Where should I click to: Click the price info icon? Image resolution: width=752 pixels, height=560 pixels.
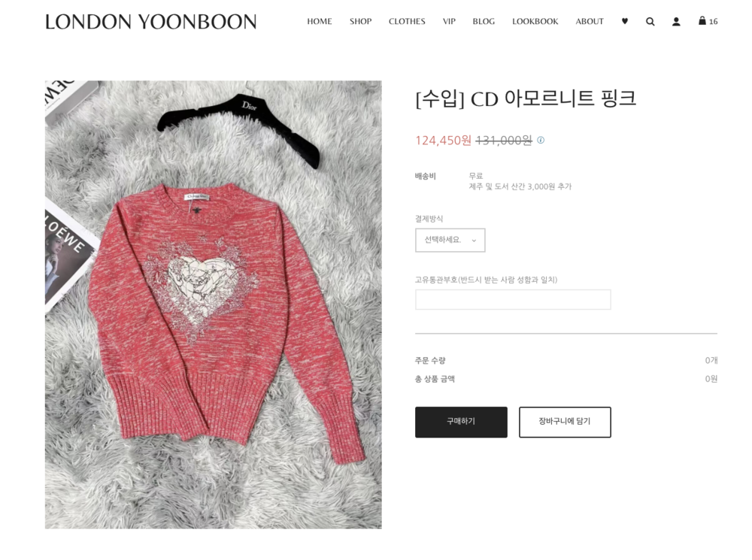point(541,140)
